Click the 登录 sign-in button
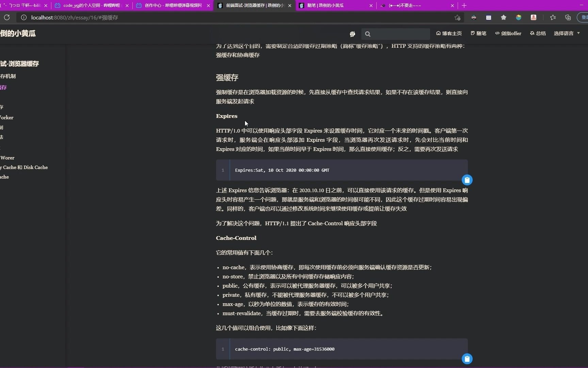 (583, 17)
